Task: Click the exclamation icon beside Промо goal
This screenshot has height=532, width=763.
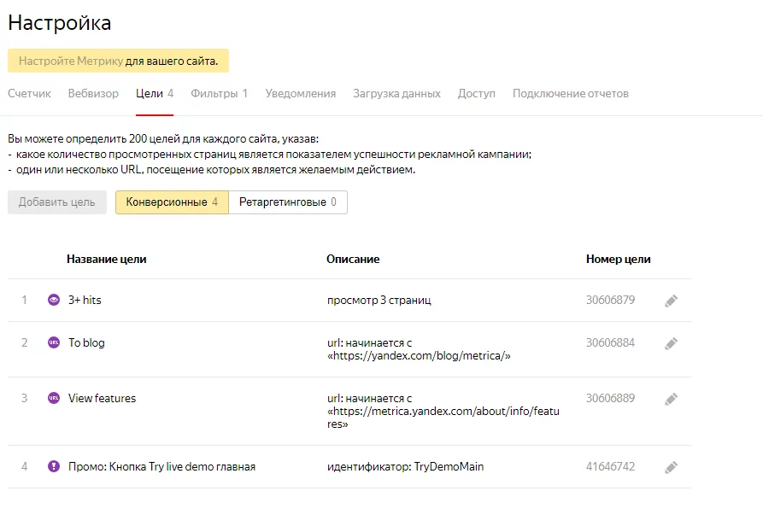Action: click(54, 466)
